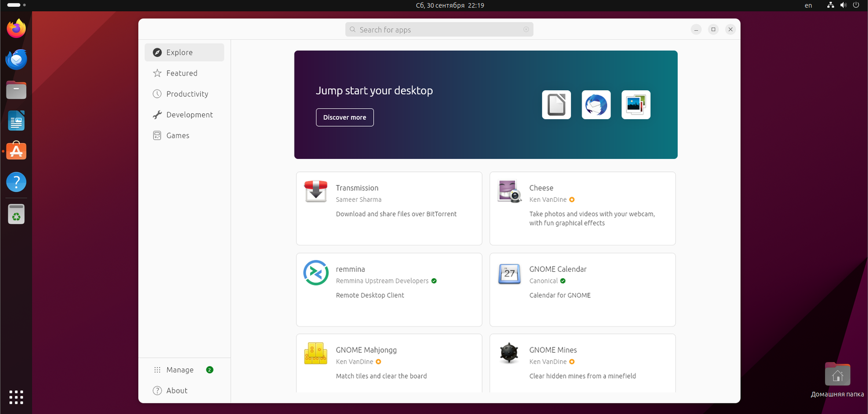Viewport: 868px width, 414px height.
Task: Open the en keyboard layout indicator
Action: 808,5
